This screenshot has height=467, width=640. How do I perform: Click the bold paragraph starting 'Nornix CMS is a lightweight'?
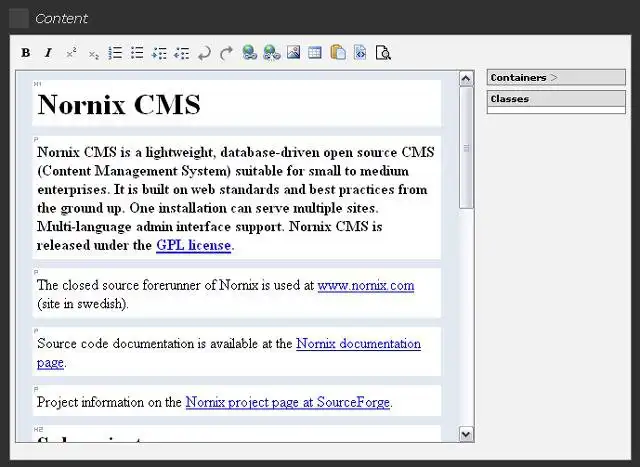click(236, 199)
